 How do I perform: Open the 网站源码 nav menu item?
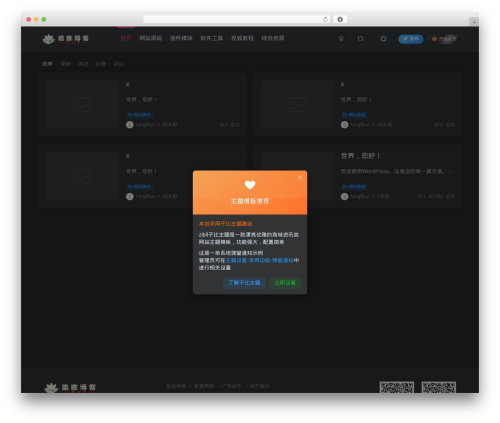click(151, 38)
